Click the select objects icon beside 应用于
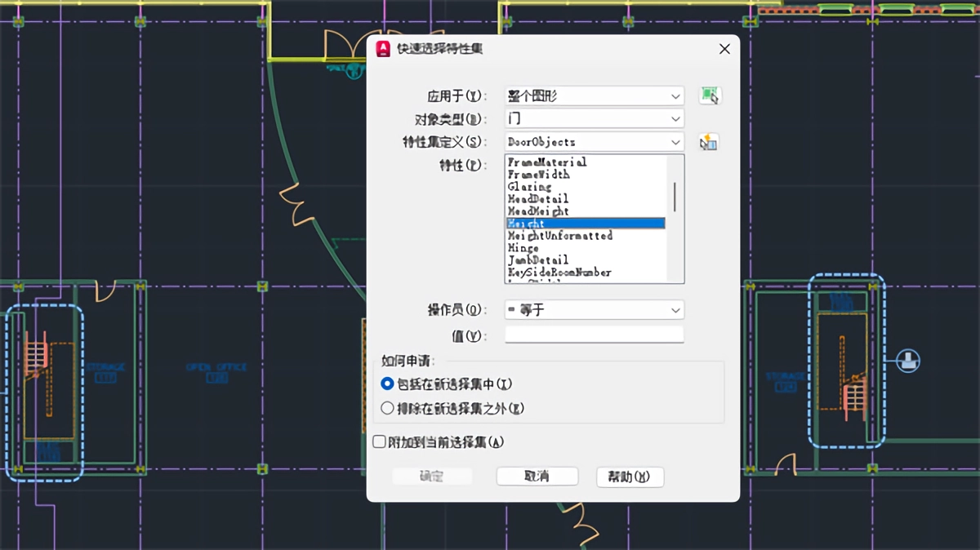The image size is (980, 550). pyautogui.click(x=709, y=95)
